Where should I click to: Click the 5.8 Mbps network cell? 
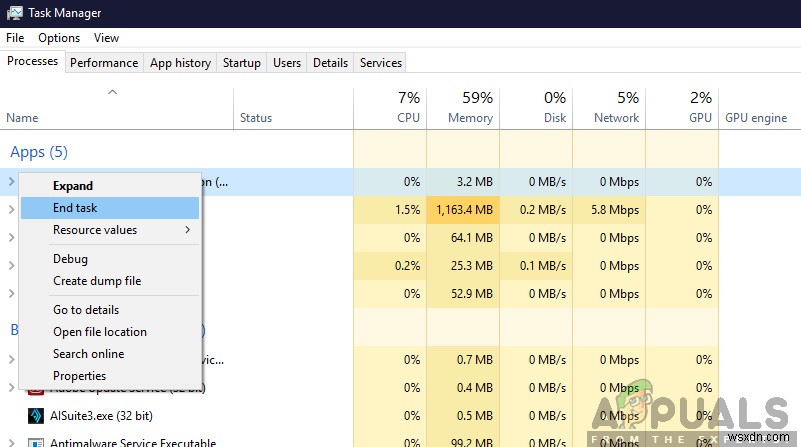pos(609,210)
